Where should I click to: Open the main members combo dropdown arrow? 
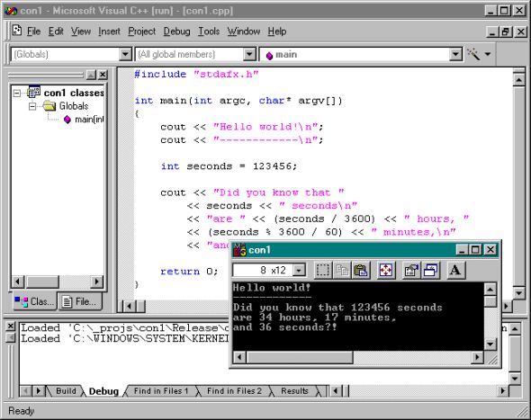(455, 54)
